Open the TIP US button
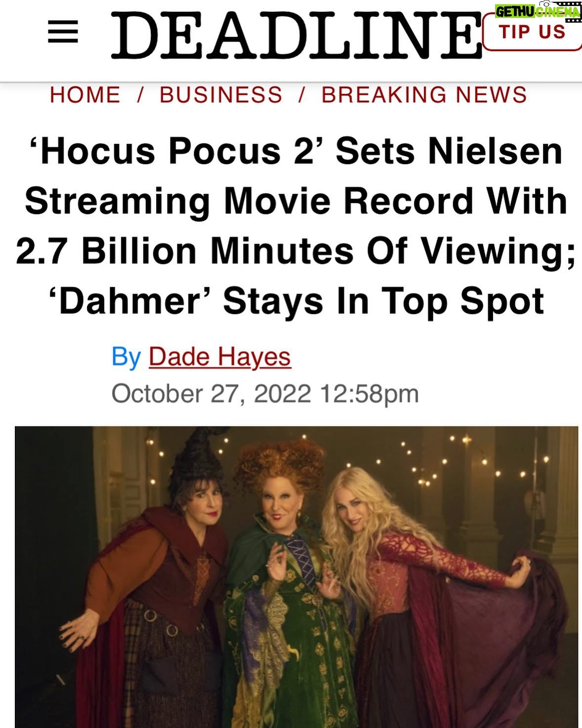This screenshot has height=728, width=582. pos(532,32)
